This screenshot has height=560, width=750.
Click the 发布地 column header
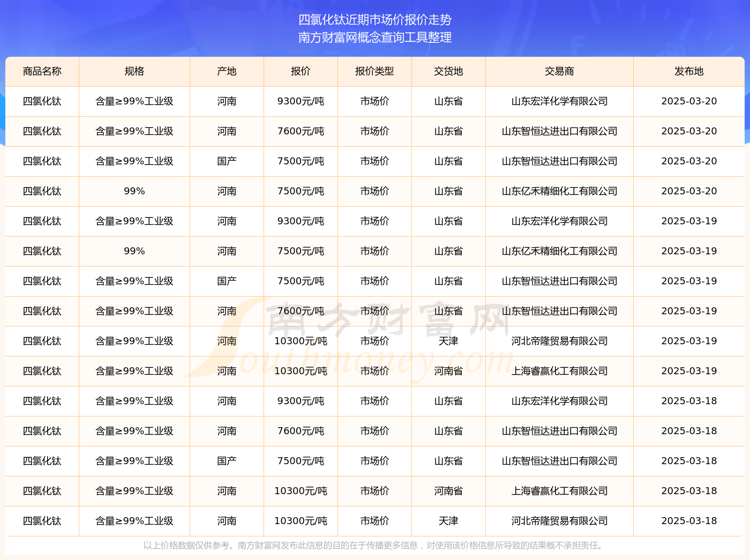[x=689, y=71]
